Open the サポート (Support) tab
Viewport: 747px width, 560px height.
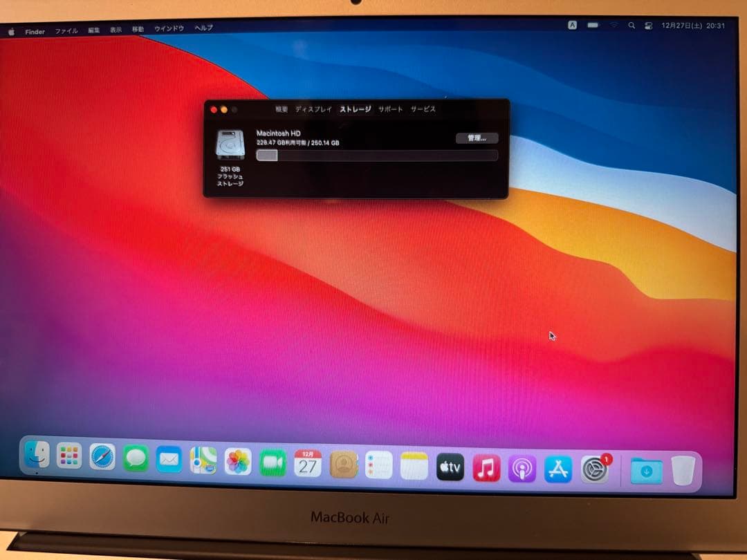391,109
